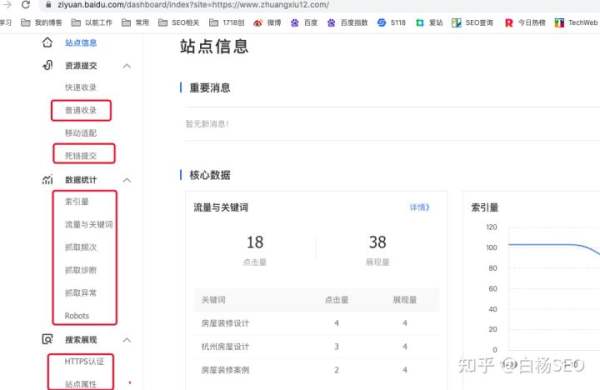Open the 5118 bookmark
This screenshot has height=390, width=600.
[x=391, y=23]
